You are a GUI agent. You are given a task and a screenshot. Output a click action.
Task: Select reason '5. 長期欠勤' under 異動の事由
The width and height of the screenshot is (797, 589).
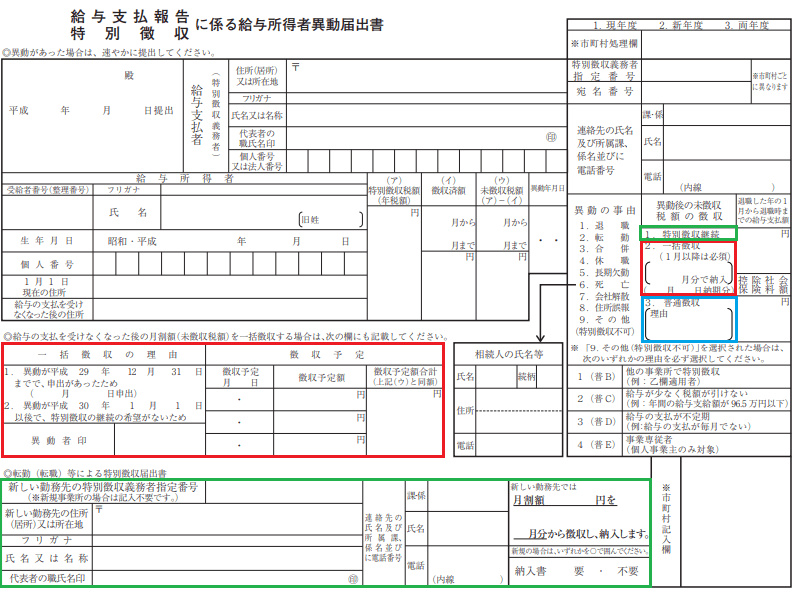[x=604, y=273]
